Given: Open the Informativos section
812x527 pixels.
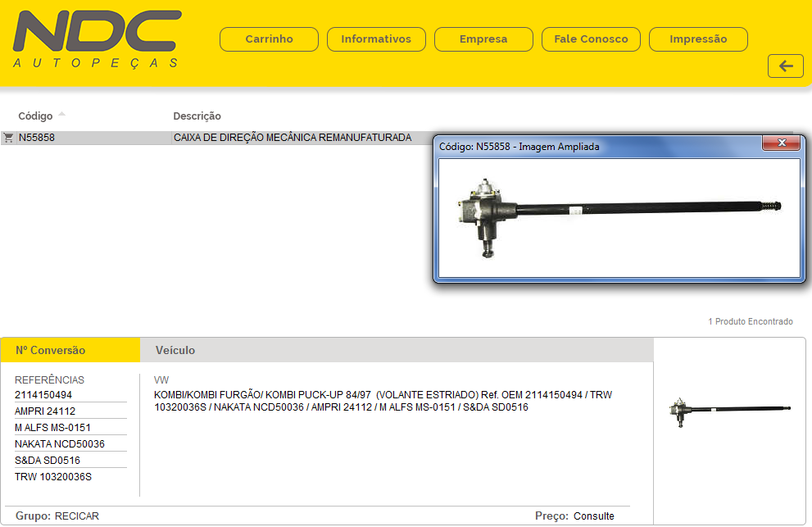Looking at the screenshot, I should coord(376,39).
